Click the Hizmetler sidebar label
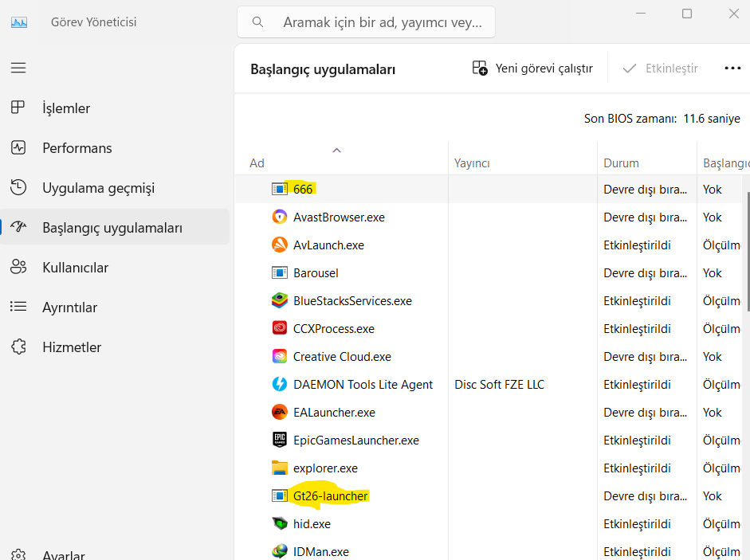The width and height of the screenshot is (750, 560). click(72, 347)
